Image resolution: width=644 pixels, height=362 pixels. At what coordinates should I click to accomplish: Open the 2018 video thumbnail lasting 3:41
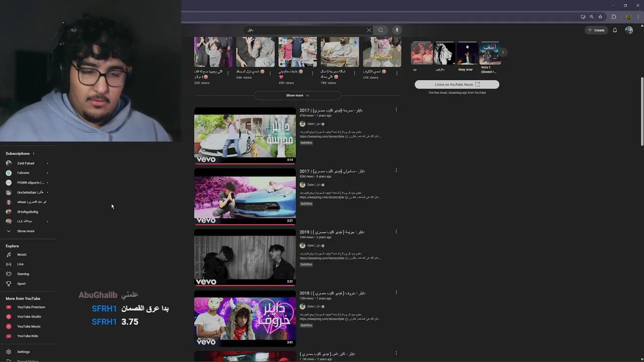click(245, 318)
